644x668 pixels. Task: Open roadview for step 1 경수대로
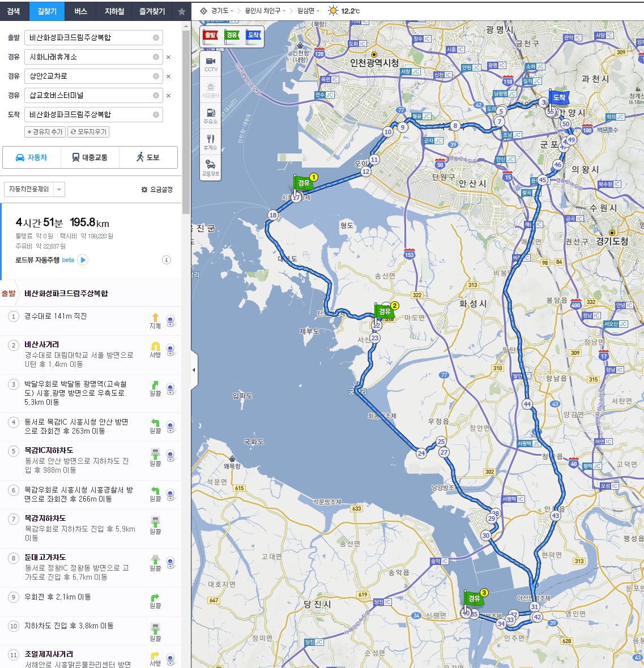[x=170, y=320]
